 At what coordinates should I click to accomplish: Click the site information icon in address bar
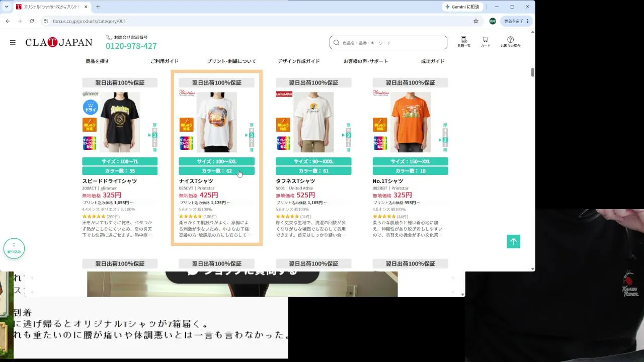[46, 21]
